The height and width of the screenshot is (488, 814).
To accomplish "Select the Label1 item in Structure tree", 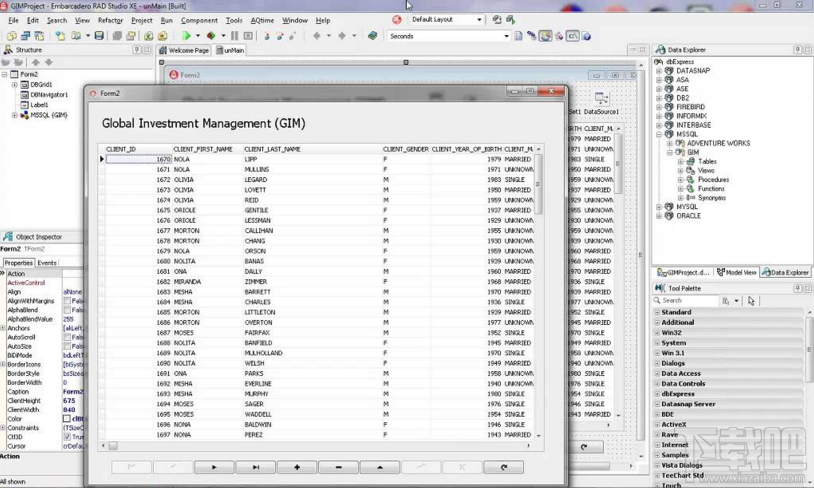I will [x=39, y=105].
